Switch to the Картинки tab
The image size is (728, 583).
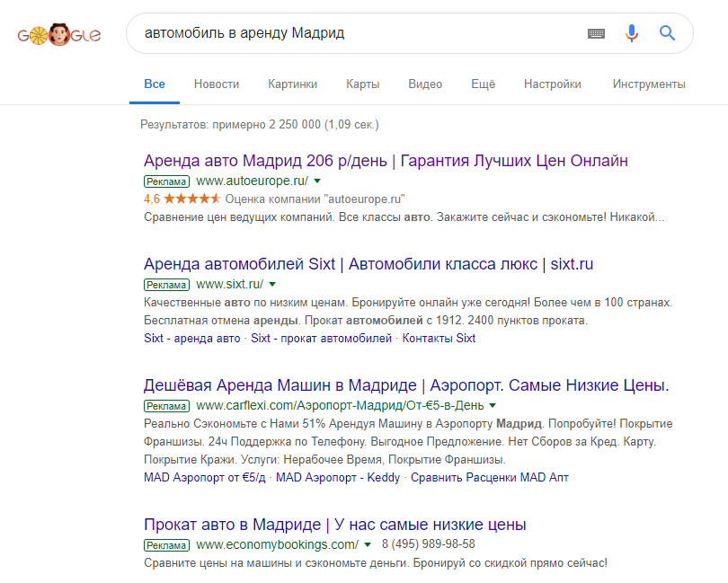[292, 84]
